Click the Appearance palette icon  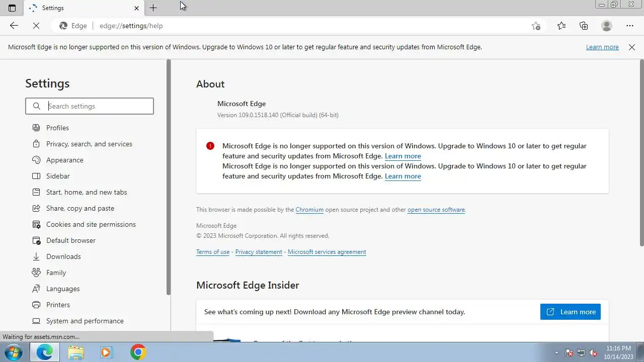tap(36, 160)
